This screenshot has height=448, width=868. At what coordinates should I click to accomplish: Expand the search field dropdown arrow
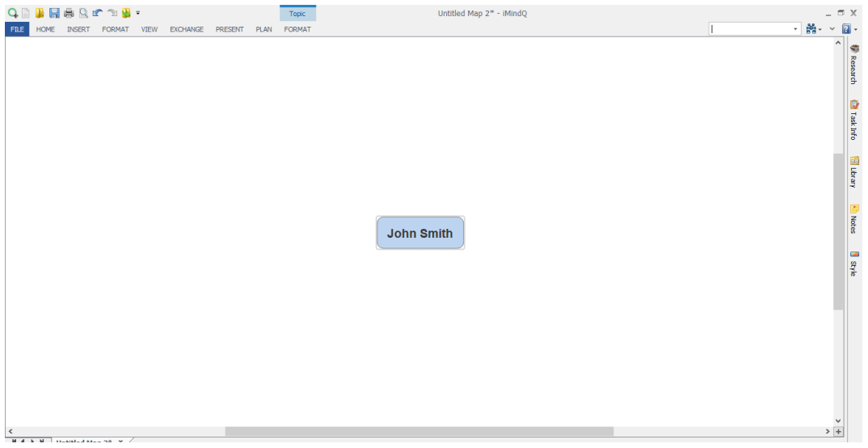point(796,29)
